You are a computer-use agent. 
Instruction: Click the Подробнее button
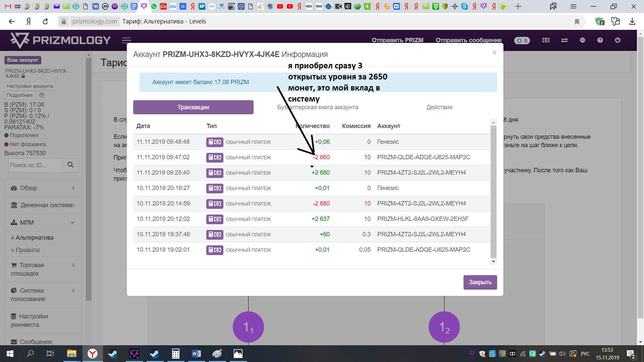(20, 95)
